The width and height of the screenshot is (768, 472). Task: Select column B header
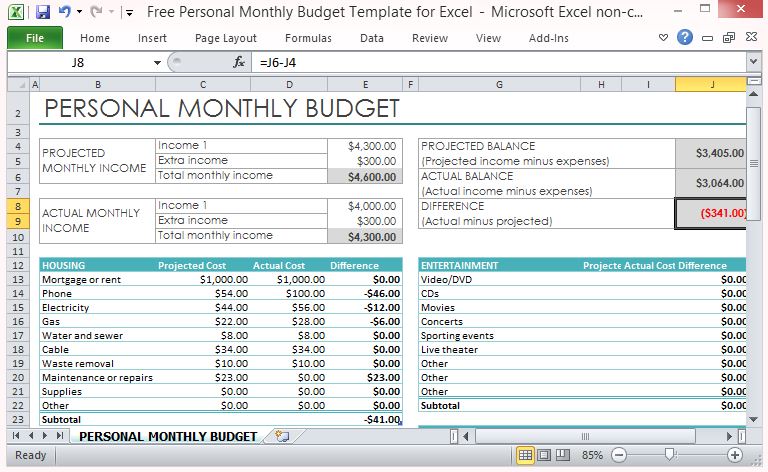(98, 85)
